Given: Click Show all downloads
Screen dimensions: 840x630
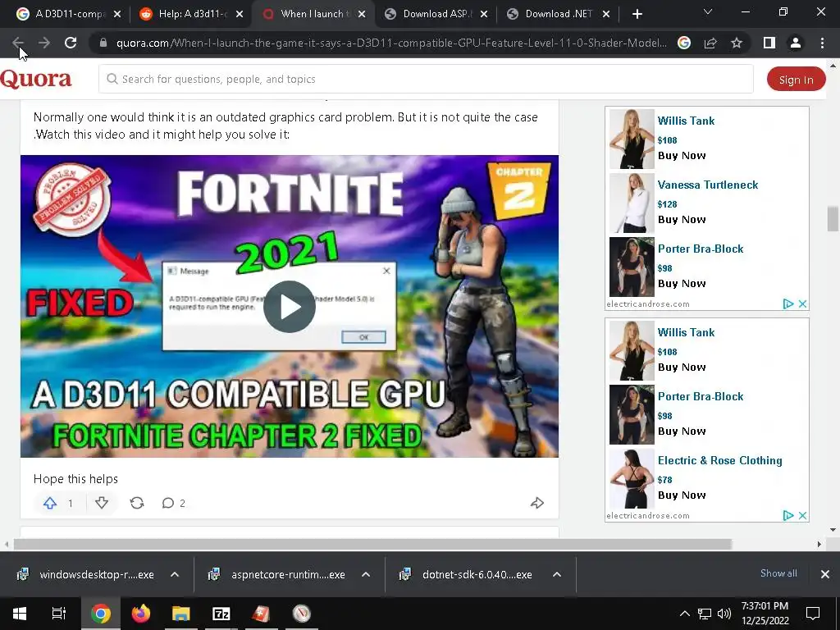Looking at the screenshot, I should click(x=778, y=573).
